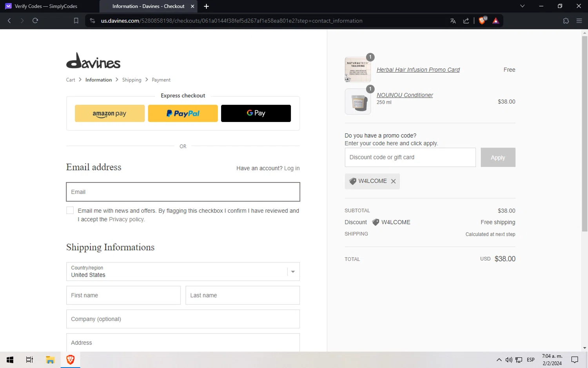Go back using browser back arrow
Image resolution: width=588 pixels, height=368 pixels.
tap(9, 21)
